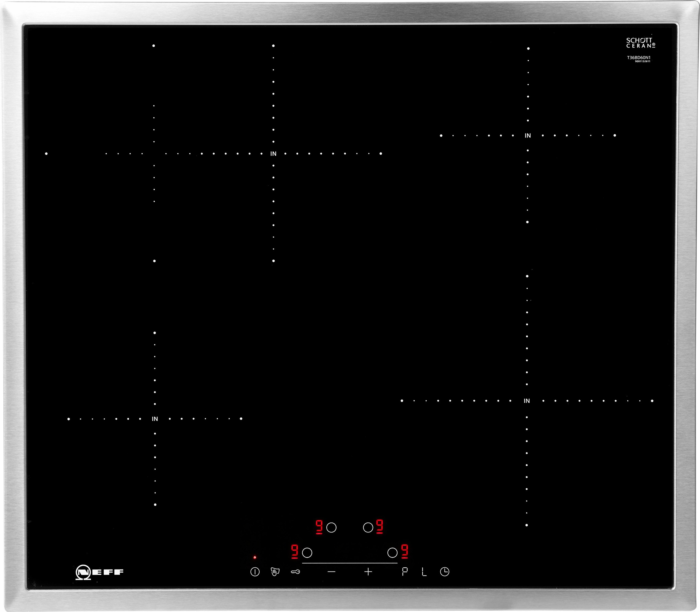Select the rear-right cooking zone circle
700x612 pixels.
pos(368,528)
